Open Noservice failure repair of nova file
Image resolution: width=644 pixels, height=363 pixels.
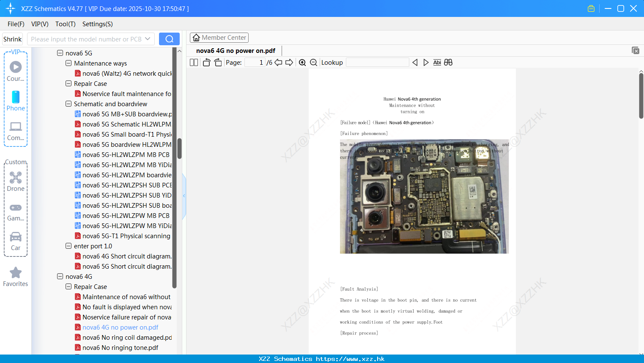tap(123, 317)
